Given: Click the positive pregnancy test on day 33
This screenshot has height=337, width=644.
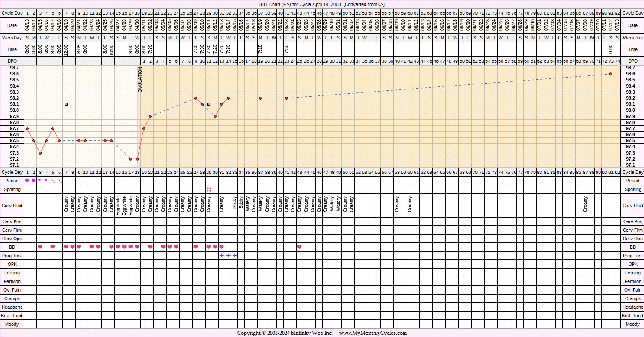Looking at the screenshot, I should (234, 256).
